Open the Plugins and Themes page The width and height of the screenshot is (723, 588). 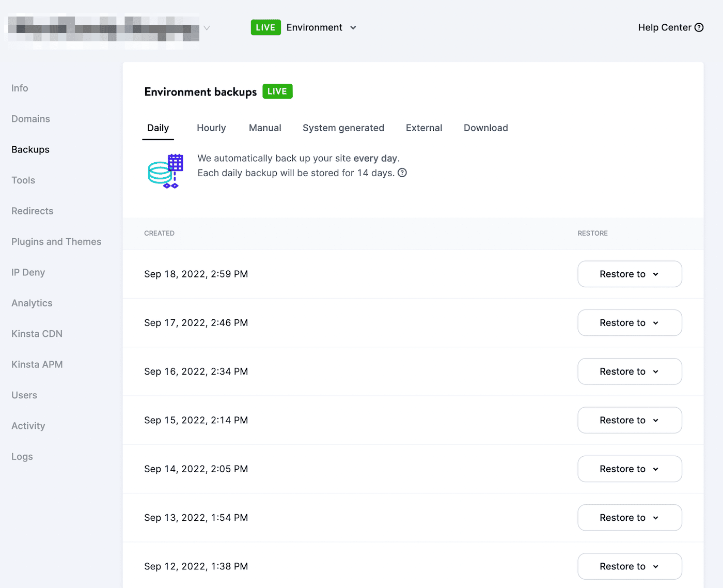[56, 241]
